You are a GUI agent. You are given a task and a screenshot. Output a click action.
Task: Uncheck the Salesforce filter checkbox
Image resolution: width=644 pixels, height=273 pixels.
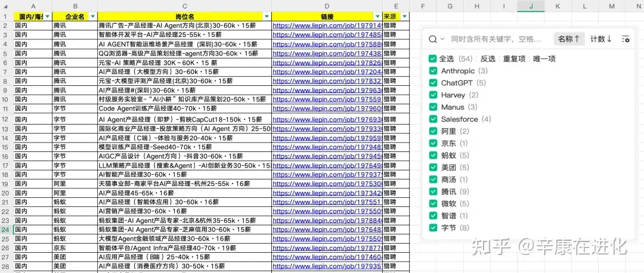(x=432, y=119)
